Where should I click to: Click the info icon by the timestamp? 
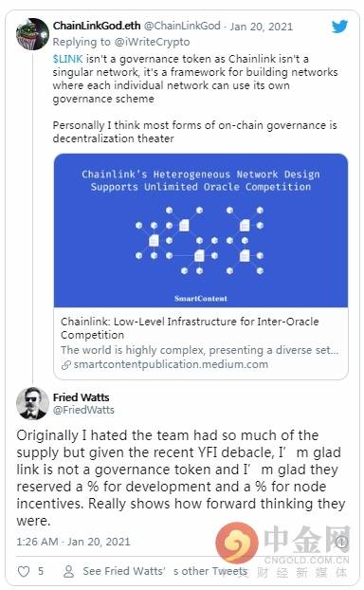341,542
